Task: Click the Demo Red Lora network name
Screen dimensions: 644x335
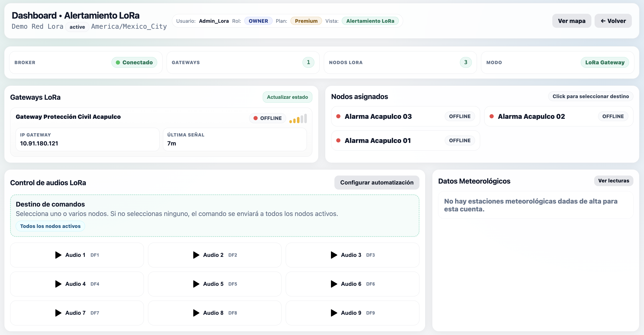Action: pyautogui.click(x=37, y=26)
